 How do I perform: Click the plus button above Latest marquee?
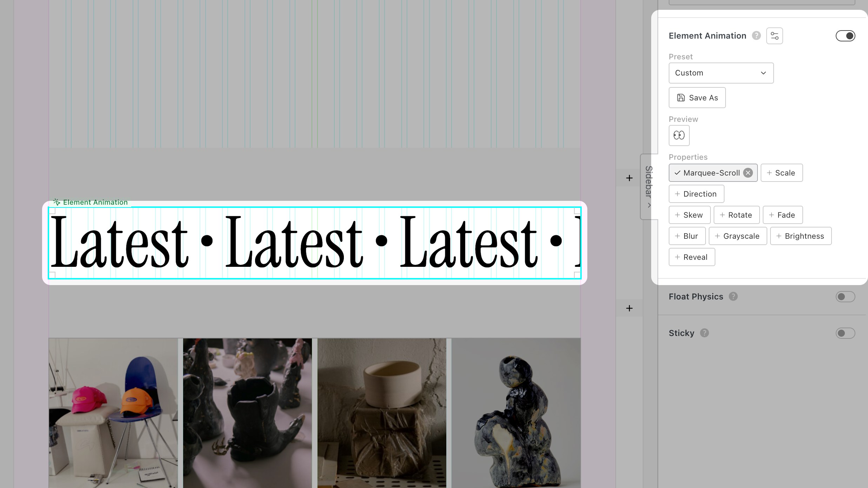(629, 178)
